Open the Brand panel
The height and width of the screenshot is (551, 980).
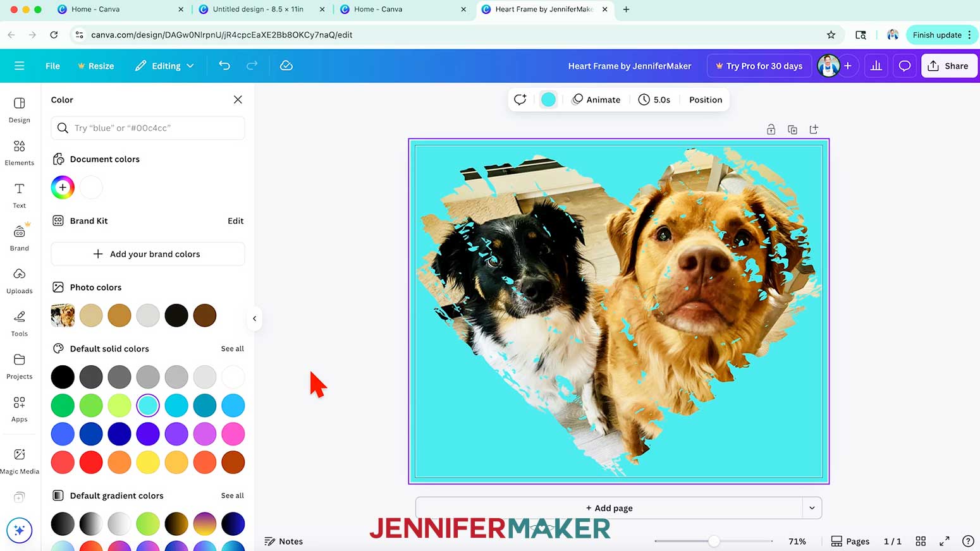click(19, 238)
